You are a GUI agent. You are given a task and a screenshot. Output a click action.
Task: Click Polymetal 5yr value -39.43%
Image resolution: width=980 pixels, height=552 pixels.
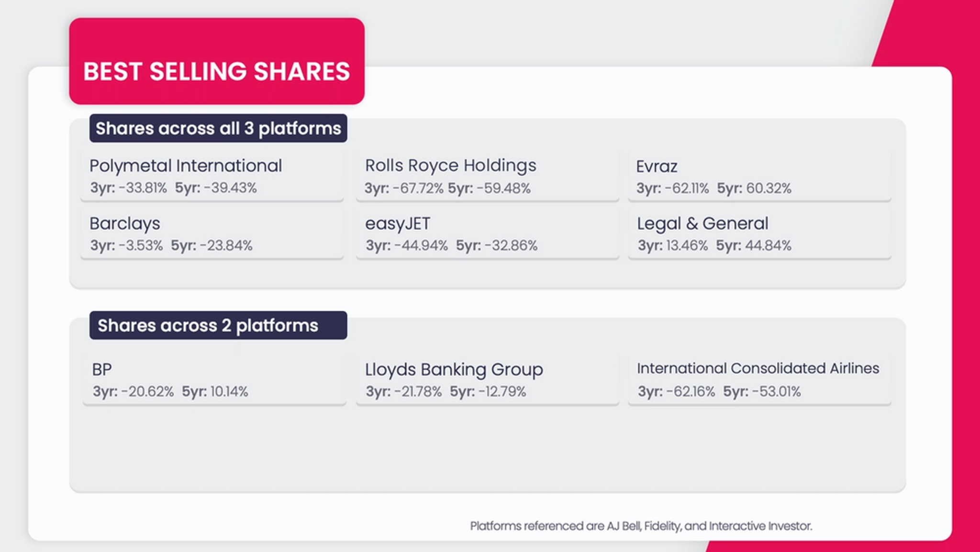pos(230,188)
